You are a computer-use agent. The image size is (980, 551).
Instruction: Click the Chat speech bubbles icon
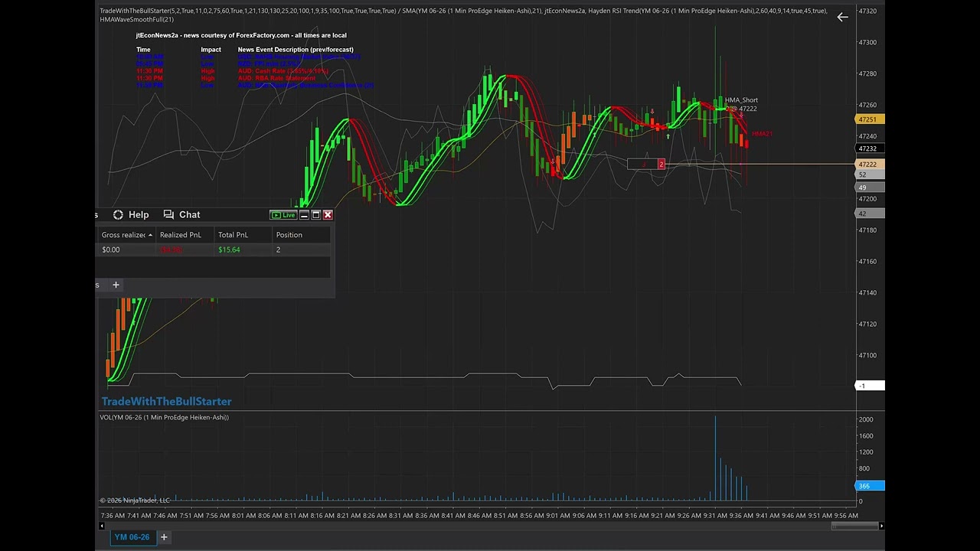pos(168,215)
